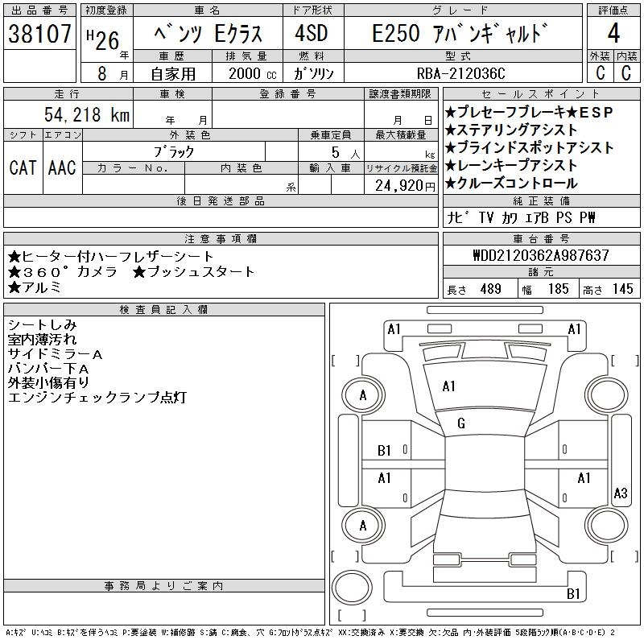Select "★レーンキープアシスト" sales point

tap(511, 165)
